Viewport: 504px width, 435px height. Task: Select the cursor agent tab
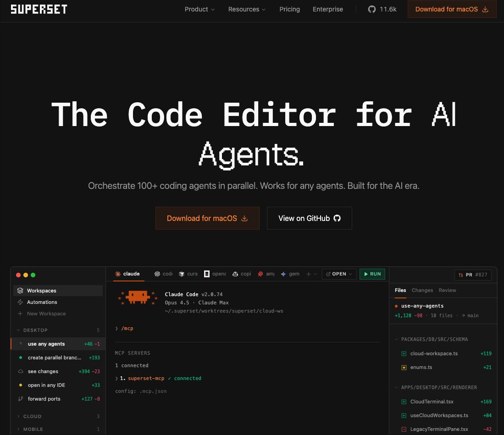[x=188, y=274]
